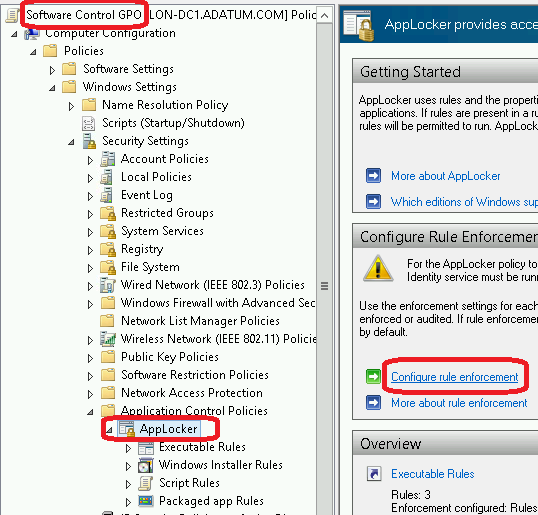Click the System Services locked folder icon
538x515 pixels.
pos(108,231)
